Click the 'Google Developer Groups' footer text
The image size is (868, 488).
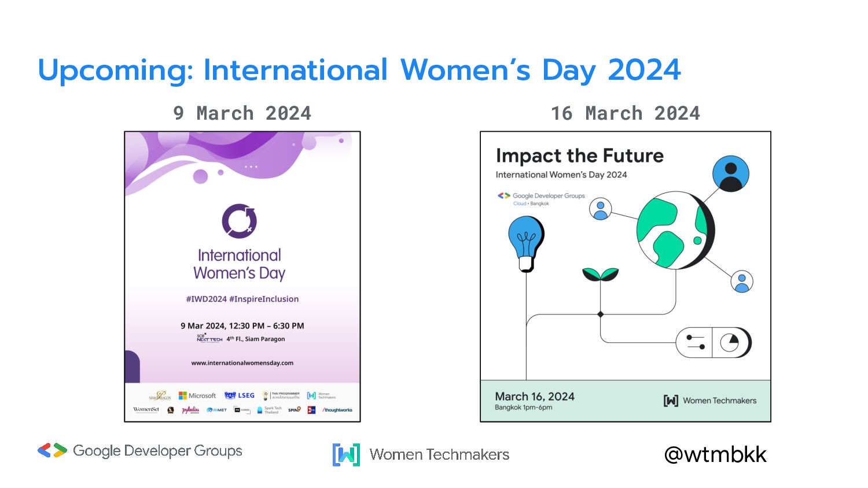(157, 451)
